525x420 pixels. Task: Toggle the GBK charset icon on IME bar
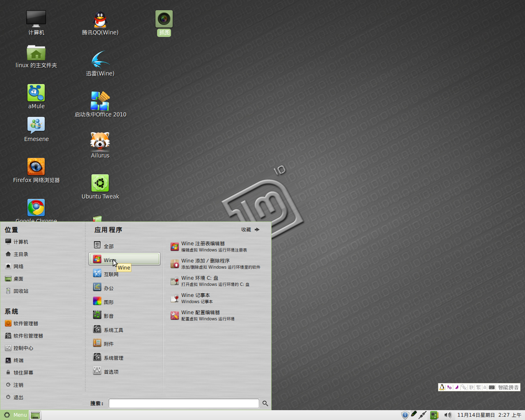tap(464, 387)
